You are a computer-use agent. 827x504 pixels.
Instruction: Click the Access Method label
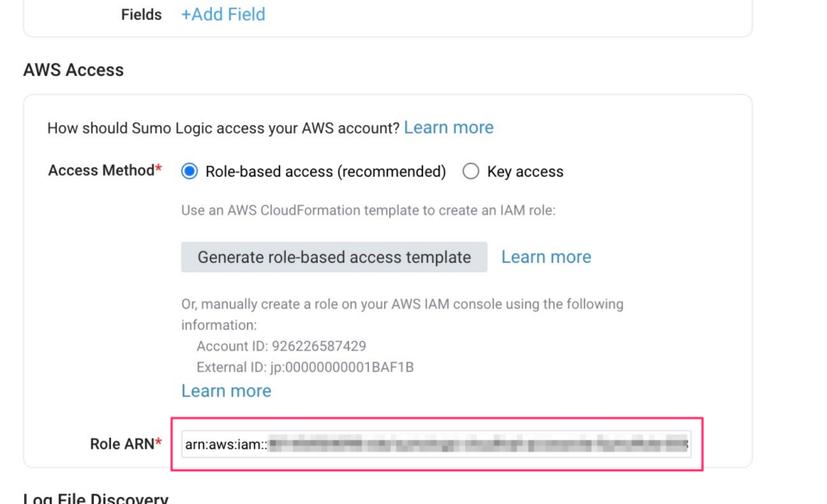click(x=99, y=170)
